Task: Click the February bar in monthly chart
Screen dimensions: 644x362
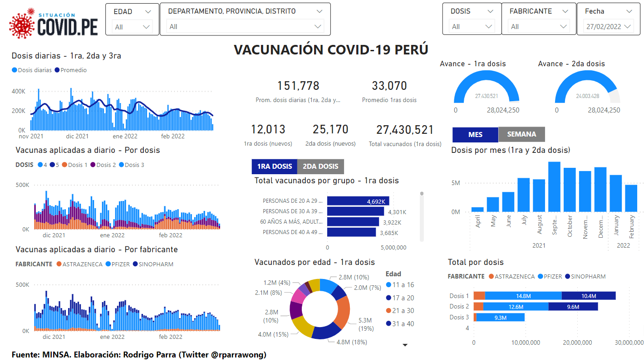Action: 631,198
